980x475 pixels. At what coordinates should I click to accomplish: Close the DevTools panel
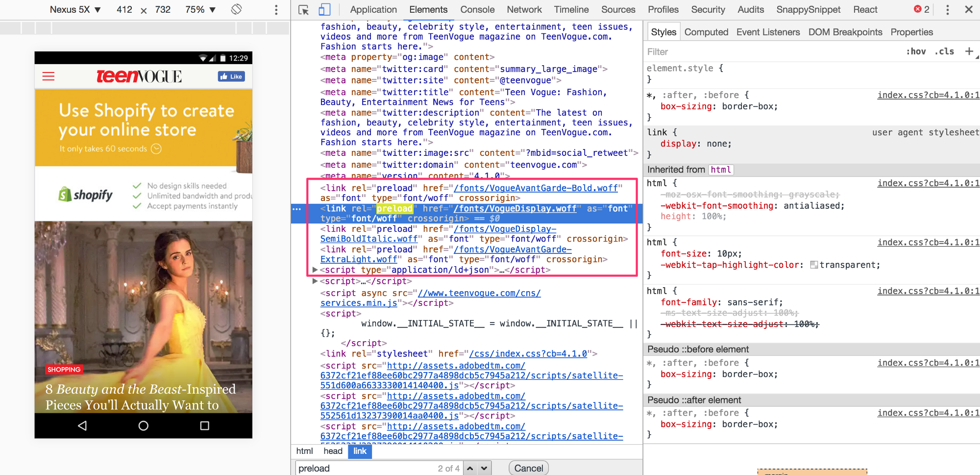[969, 9]
